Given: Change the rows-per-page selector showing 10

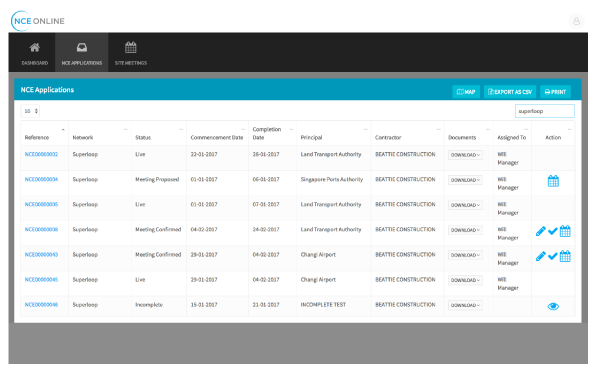Looking at the screenshot, I should (30, 111).
